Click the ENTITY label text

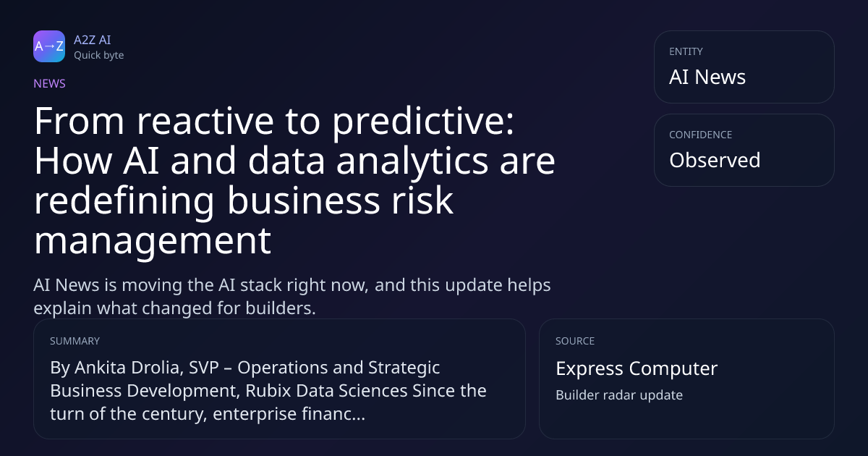686,51
